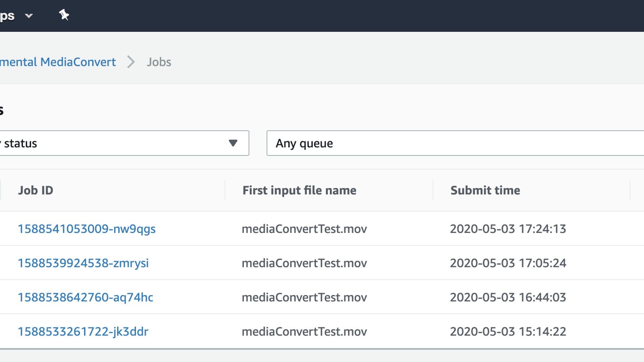Click the Jobs breadcrumb item
Screen dimensions: 644x362
159,62
